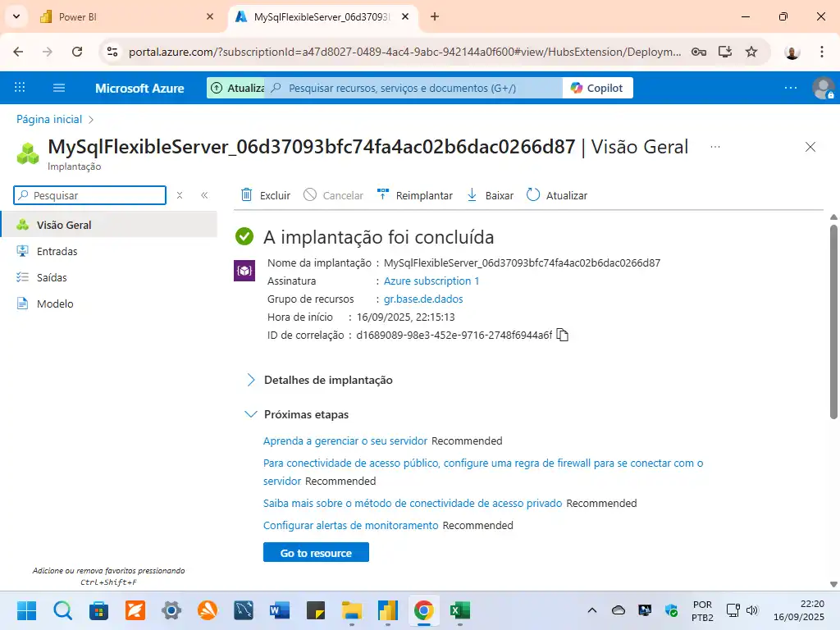The image size is (840, 630).
Task: Click Cancelar toolbar button
Action: tap(333, 195)
